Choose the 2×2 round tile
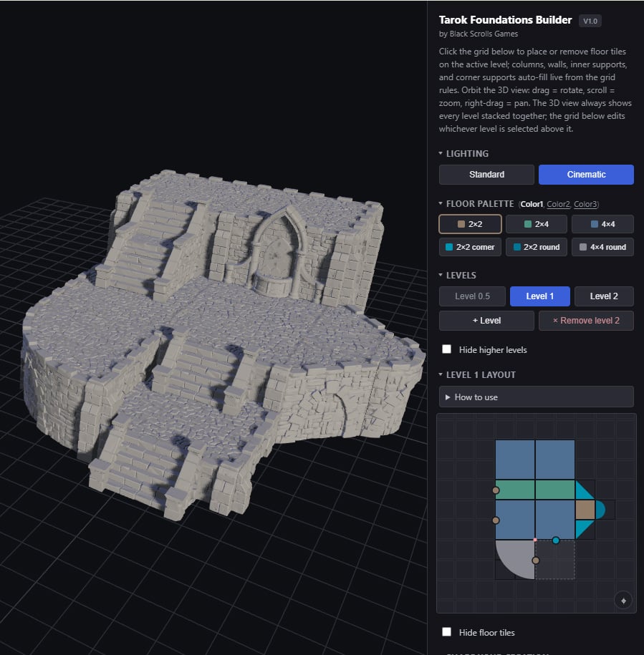The image size is (644, 655). pyautogui.click(x=536, y=247)
